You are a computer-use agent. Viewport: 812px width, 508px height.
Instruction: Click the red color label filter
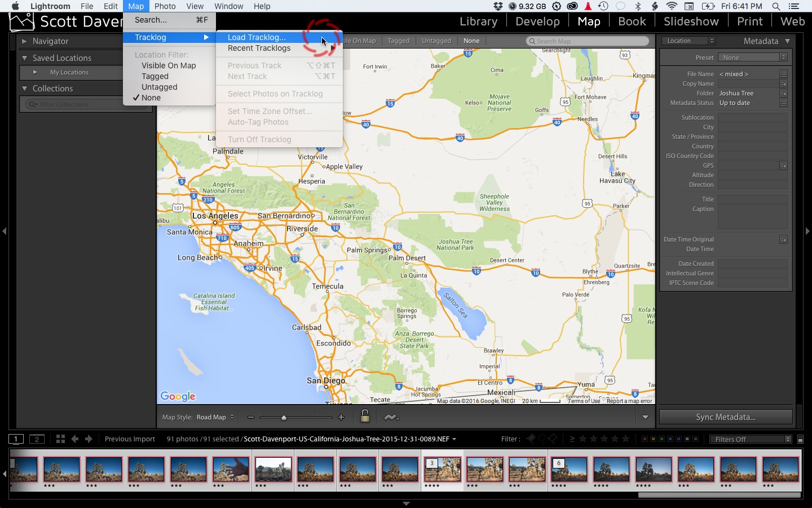[645, 439]
